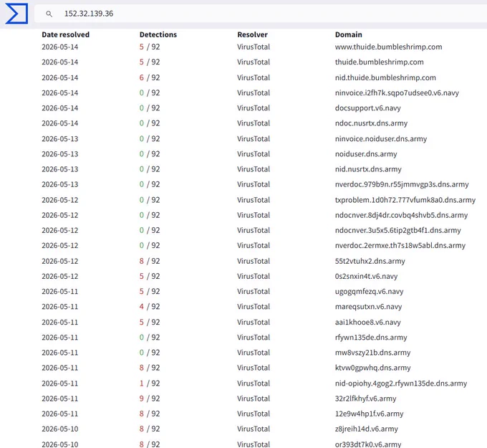Select domain 32r2lfkhyf.v6.army
487x448 pixels.
point(365,399)
